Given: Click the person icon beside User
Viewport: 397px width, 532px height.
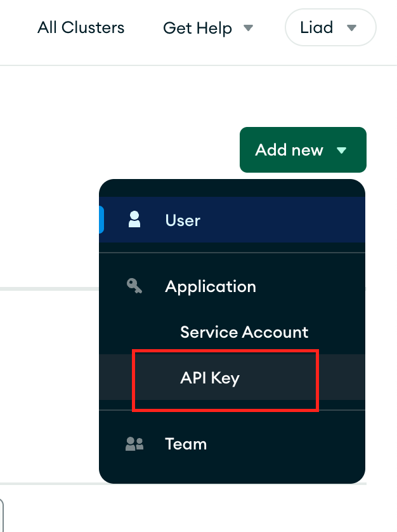Looking at the screenshot, I should click(x=134, y=219).
